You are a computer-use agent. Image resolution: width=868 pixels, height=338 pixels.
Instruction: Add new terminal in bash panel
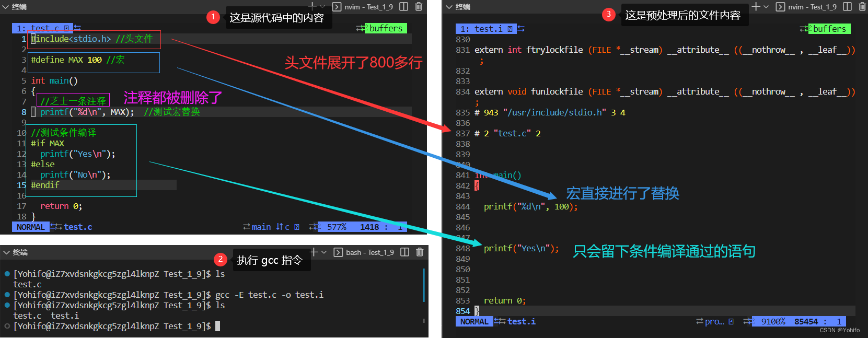(x=314, y=252)
